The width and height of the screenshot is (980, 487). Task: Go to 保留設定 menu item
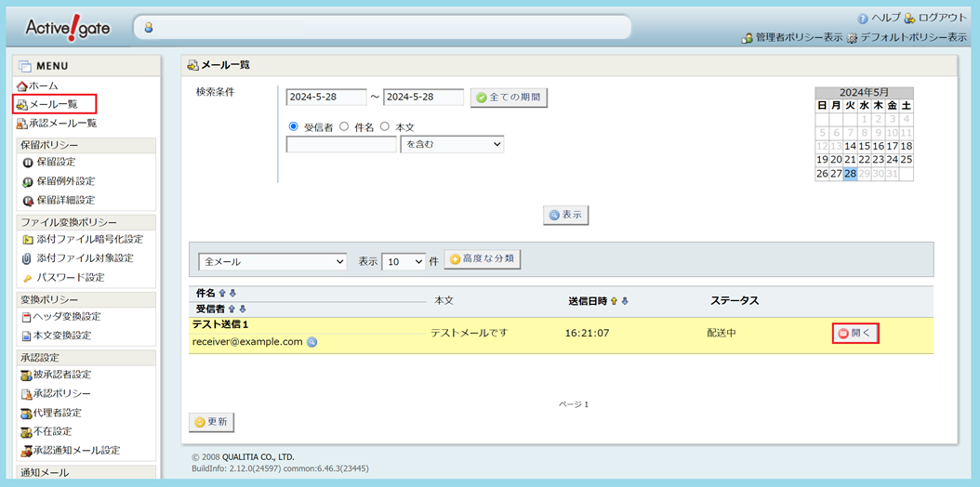point(56,162)
